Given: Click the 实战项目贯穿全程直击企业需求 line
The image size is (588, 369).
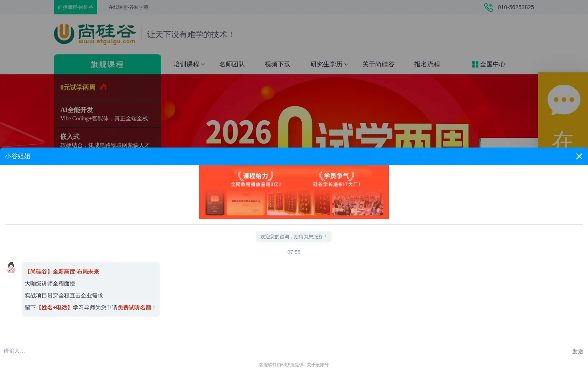Looking at the screenshot, I should (64, 295).
